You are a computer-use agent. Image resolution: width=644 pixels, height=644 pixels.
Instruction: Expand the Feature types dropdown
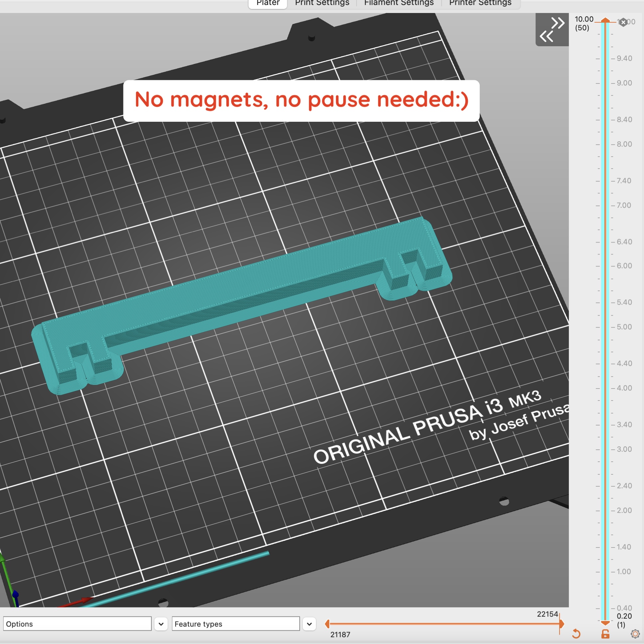pos(309,624)
